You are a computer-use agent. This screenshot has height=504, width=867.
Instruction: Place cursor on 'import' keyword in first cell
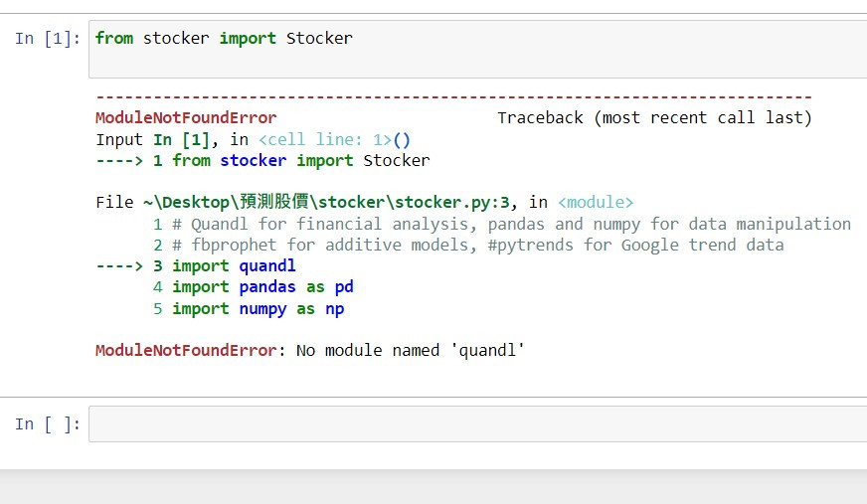[248, 38]
